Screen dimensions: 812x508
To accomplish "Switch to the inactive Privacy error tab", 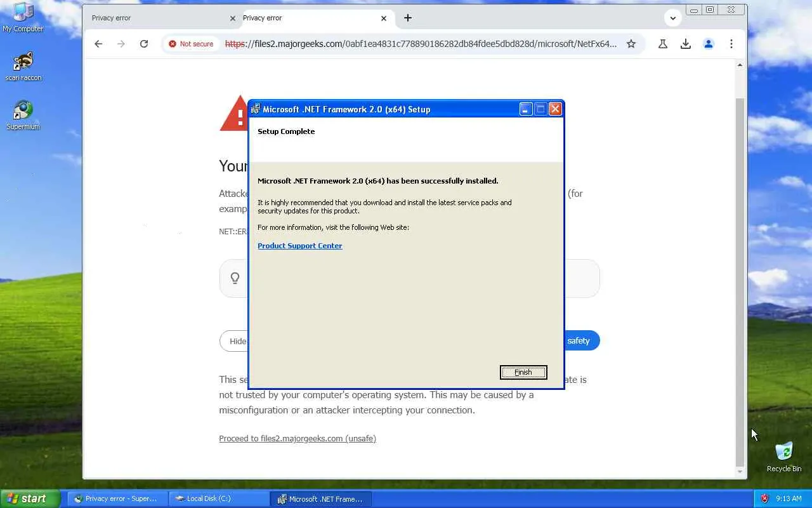I will 159,18.
